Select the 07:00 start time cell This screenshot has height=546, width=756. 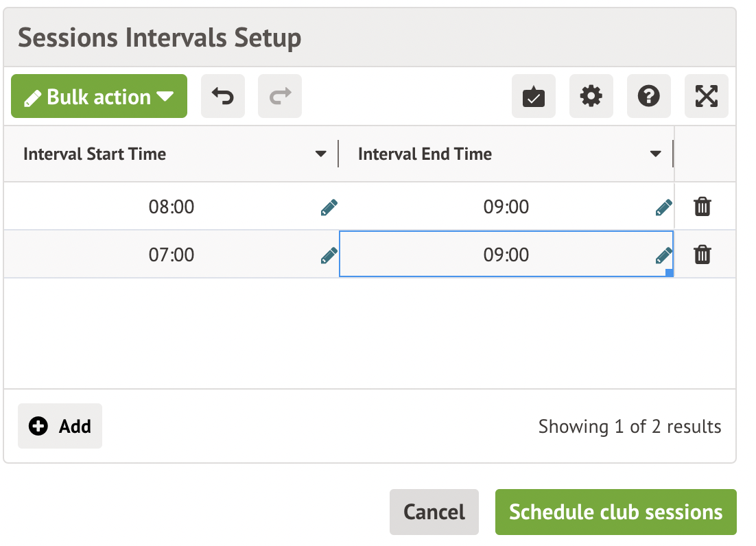pos(172,255)
